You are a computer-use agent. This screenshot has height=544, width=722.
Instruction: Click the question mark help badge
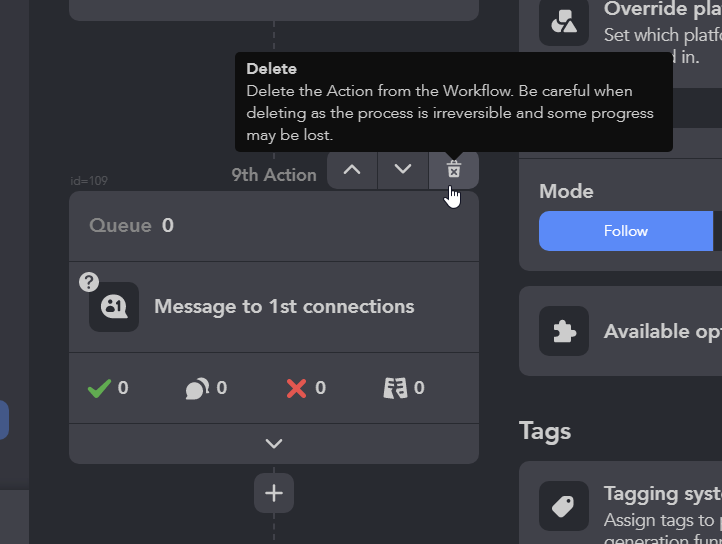tap(89, 282)
